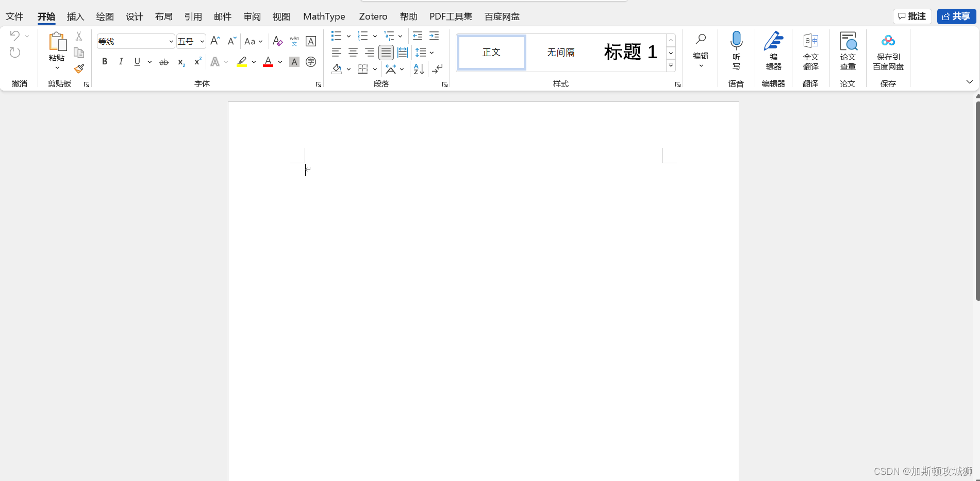The image size is (980, 481).
Task: Click the 共享 (Share) button
Action: [956, 16]
